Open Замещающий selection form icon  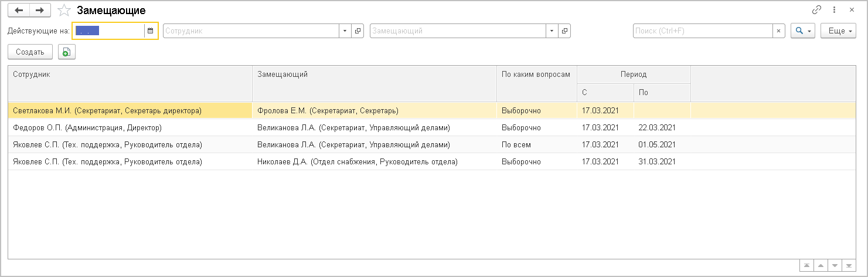click(x=564, y=31)
